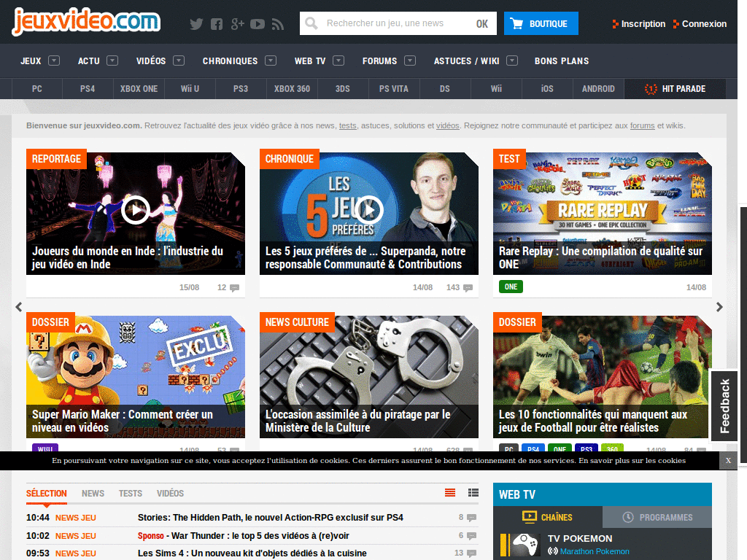Follow the 'forums' link in welcome text
This screenshot has height=560, width=747.
[642, 125]
